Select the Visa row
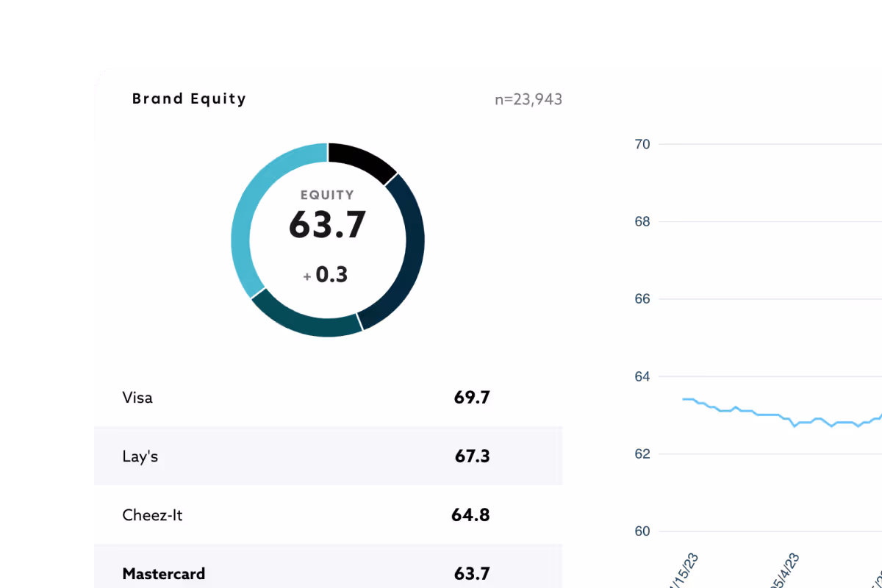Screen dimensions: 882x588 [x=329, y=398]
